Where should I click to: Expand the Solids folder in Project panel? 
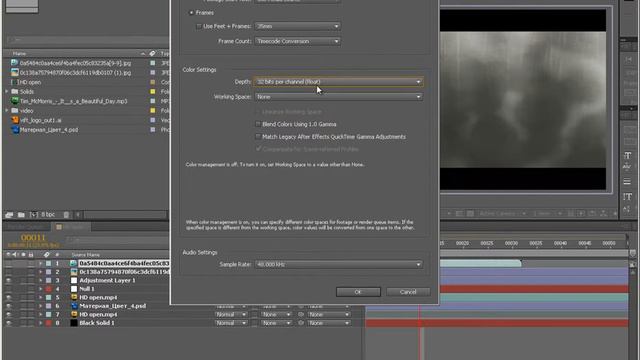pos(7,91)
